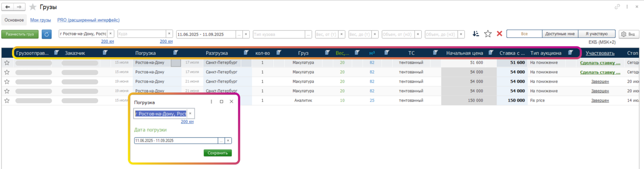Switch to the Мои грузы tab

(x=41, y=20)
